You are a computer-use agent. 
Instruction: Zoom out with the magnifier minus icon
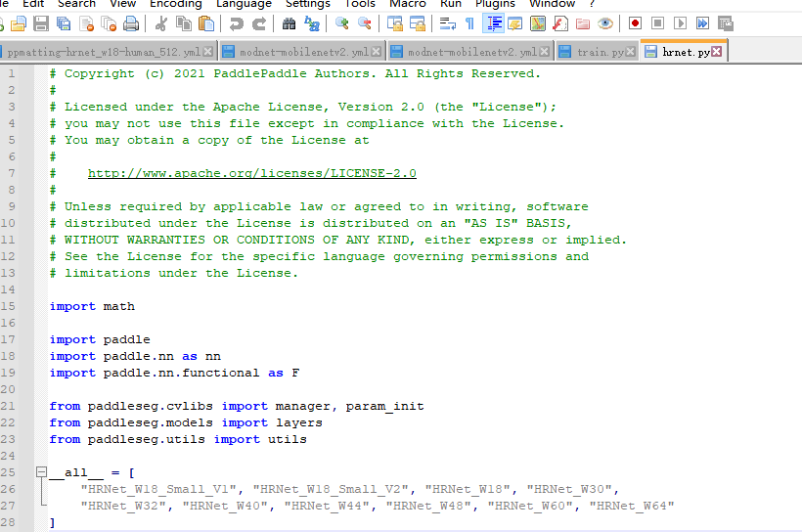coord(364,23)
